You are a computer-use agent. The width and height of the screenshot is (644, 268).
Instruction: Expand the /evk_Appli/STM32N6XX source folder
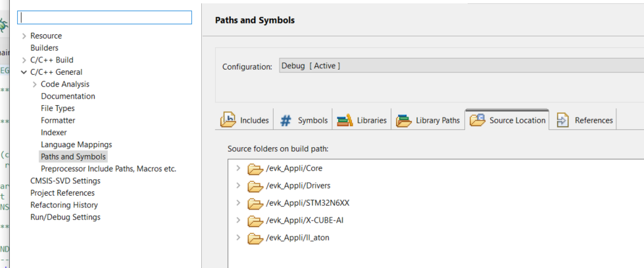[x=238, y=203]
